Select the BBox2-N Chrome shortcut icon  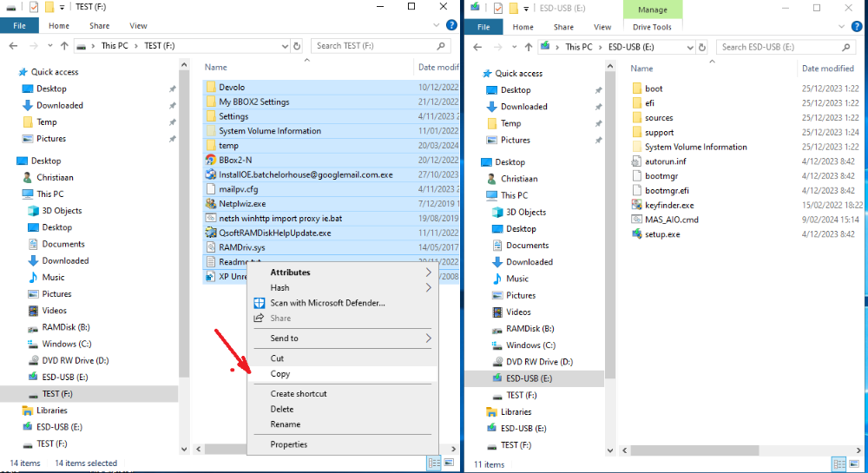pos(210,160)
